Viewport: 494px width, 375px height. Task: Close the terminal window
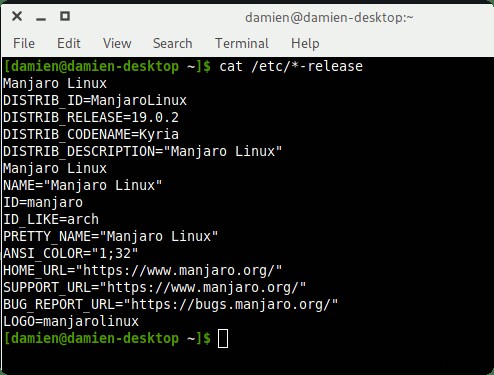coord(17,16)
